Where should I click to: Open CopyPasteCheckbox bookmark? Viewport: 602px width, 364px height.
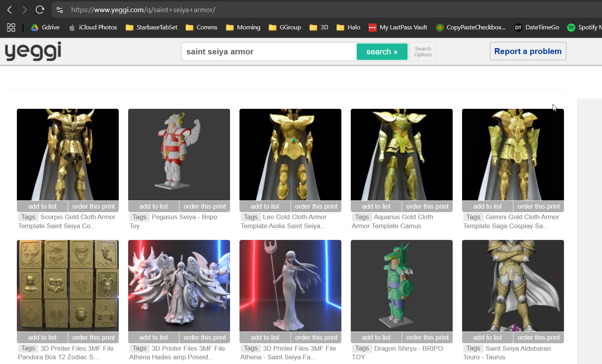point(471,27)
